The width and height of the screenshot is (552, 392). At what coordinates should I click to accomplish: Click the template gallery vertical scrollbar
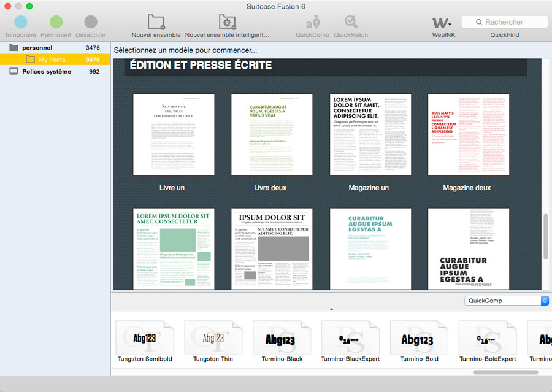pos(546,236)
